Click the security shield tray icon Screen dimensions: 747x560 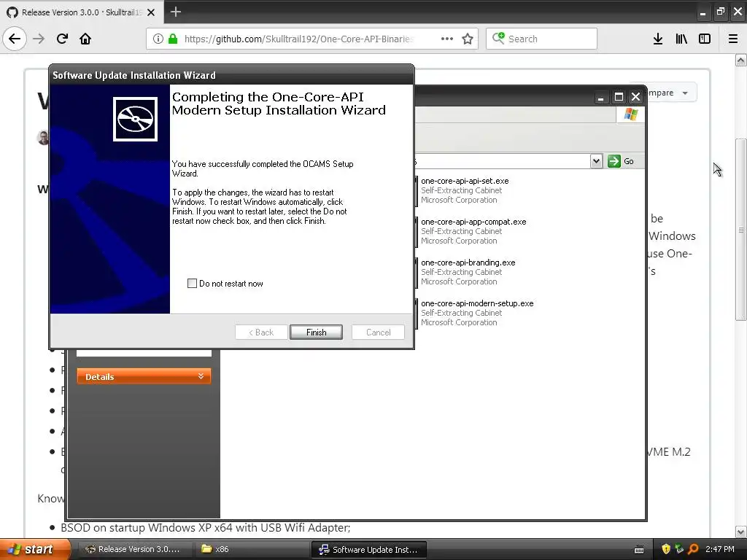point(666,549)
